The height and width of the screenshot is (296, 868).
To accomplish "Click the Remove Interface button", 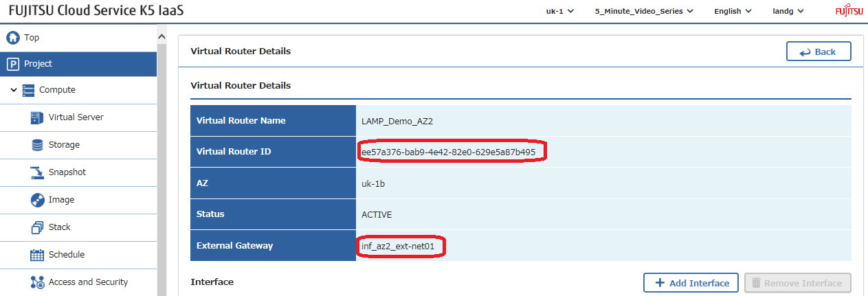I will point(798,283).
